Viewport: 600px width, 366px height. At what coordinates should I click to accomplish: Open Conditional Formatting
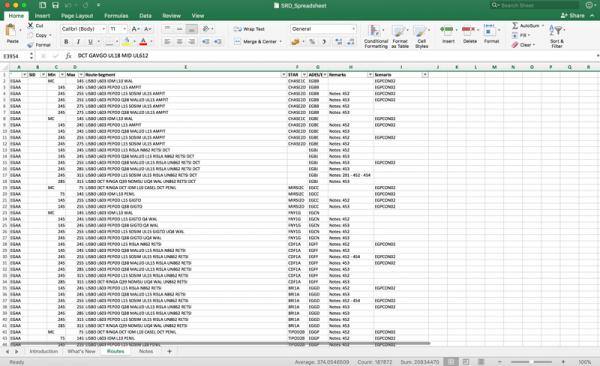[376, 36]
